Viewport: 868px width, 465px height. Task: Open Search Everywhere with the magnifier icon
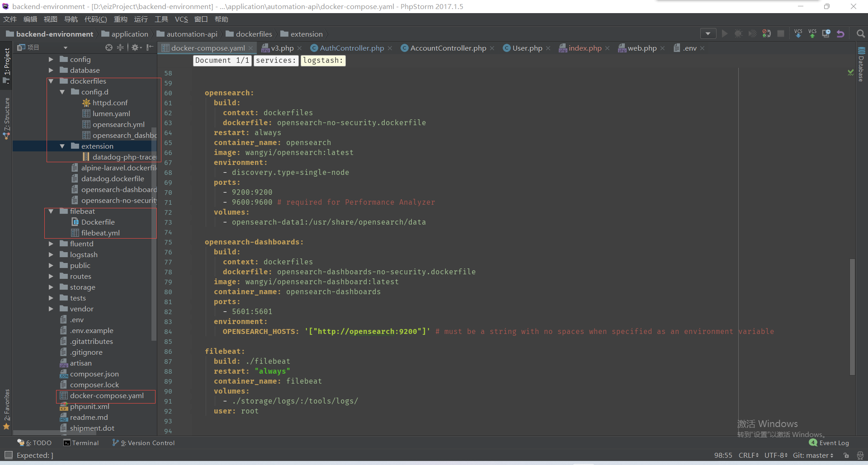tap(860, 34)
